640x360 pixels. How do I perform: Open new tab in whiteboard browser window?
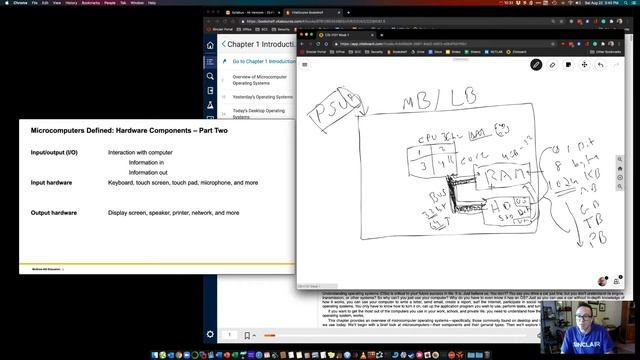(382, 35)
